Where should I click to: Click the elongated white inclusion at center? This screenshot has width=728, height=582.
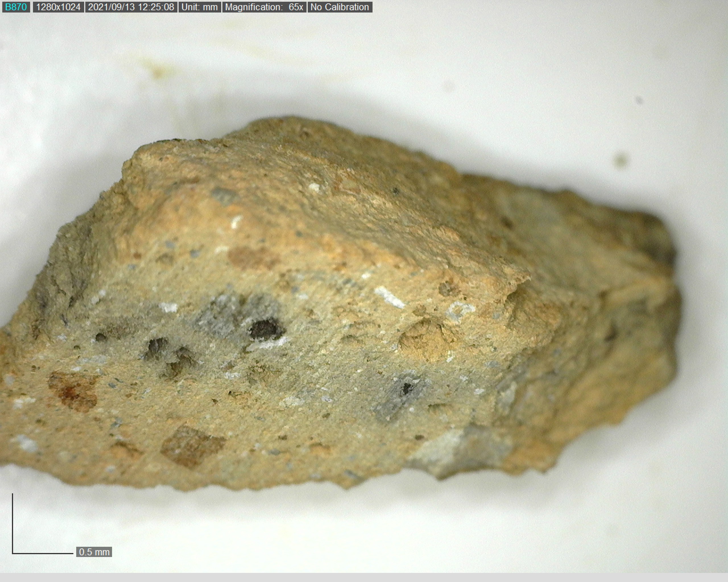[389, 298]
